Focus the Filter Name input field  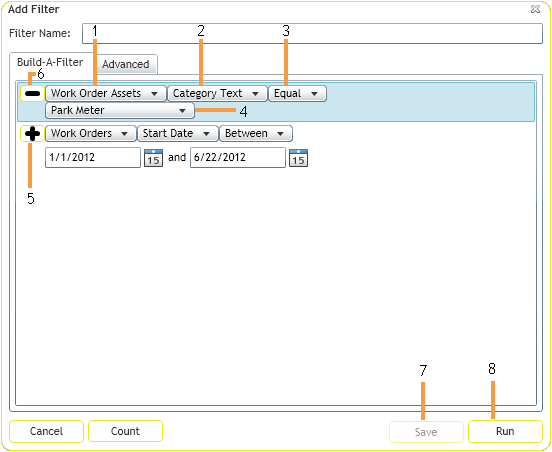click(312, 34)
